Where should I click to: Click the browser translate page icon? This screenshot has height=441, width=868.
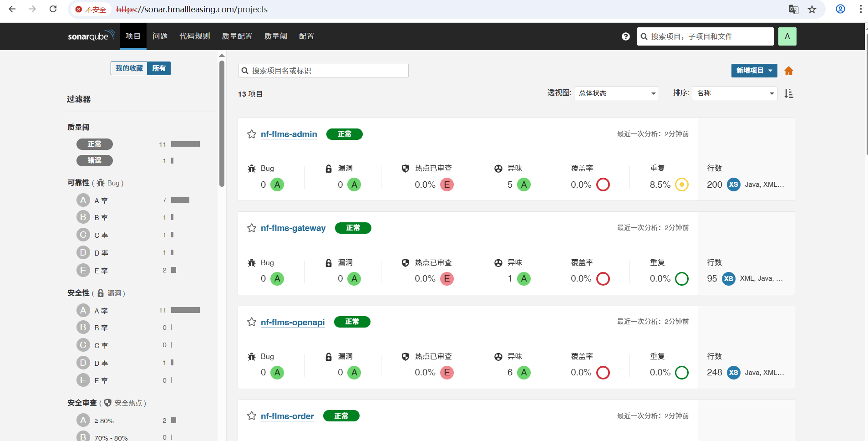[793, 10]
